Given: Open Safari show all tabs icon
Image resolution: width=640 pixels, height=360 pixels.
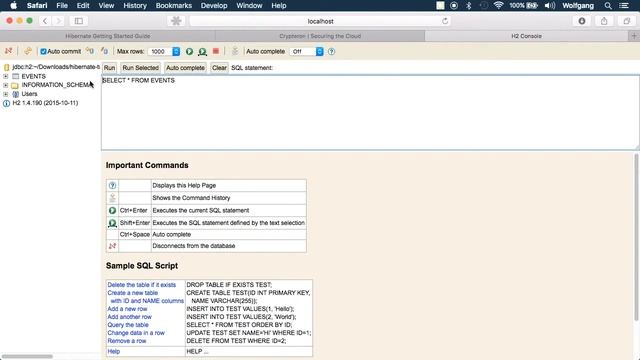Looking at the screenshot, I should (x=627, y=21).
